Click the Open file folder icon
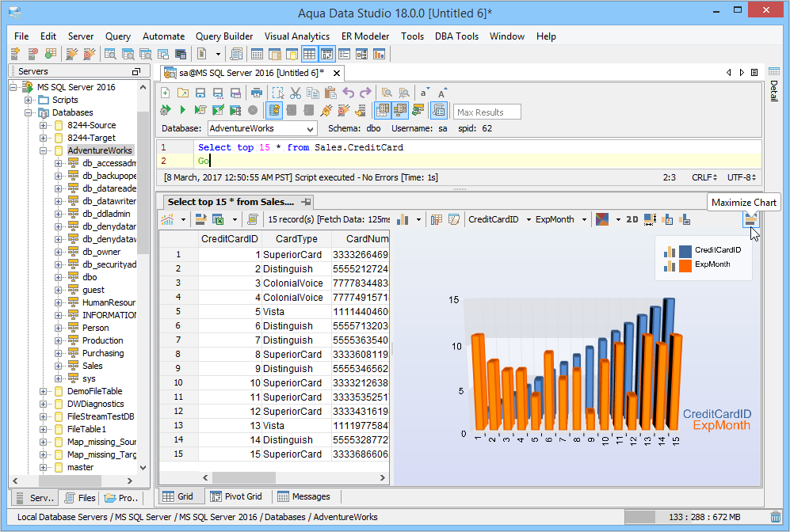Image resolution: width=790 pixels, height=532 pixels. click(183, 93)
